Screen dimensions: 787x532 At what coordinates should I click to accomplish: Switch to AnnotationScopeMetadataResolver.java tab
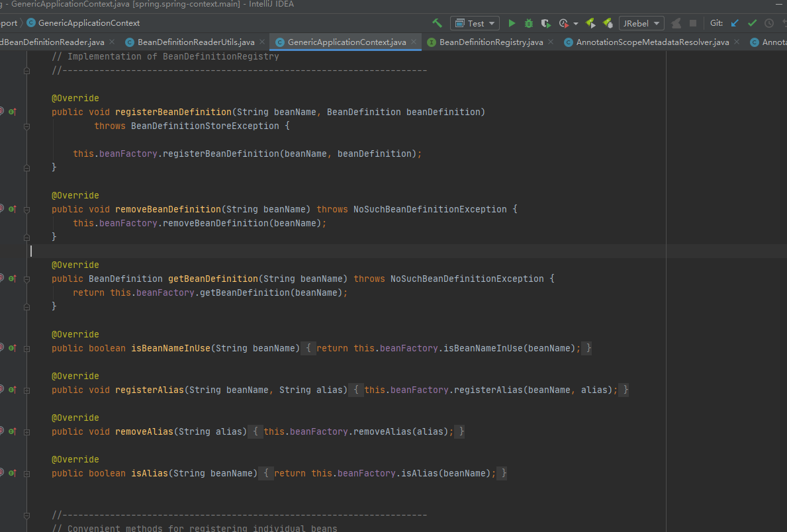[652, 42]
